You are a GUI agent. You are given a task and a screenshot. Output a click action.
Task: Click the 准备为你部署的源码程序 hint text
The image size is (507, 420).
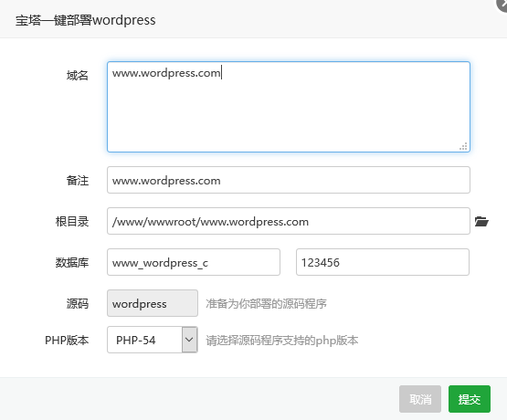266,304
